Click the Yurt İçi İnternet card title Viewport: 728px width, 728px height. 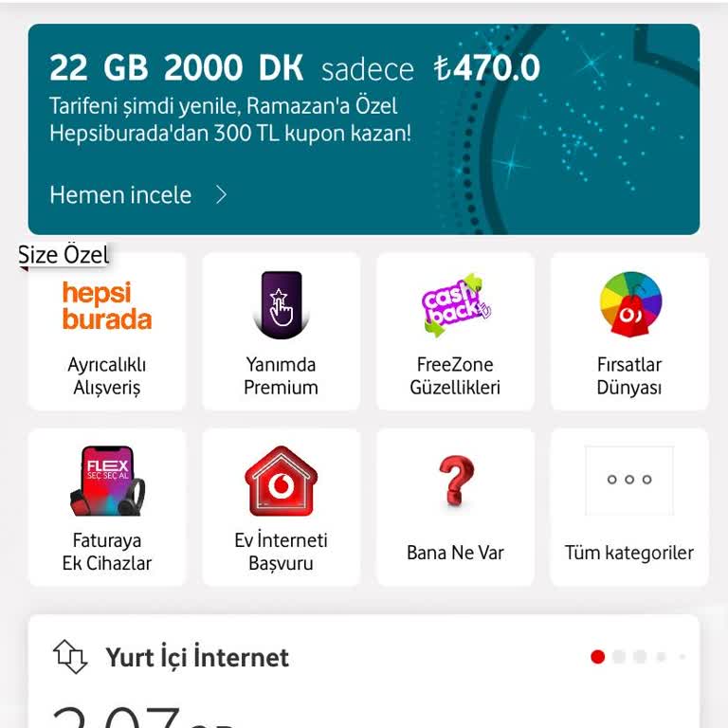pos(197,658)
